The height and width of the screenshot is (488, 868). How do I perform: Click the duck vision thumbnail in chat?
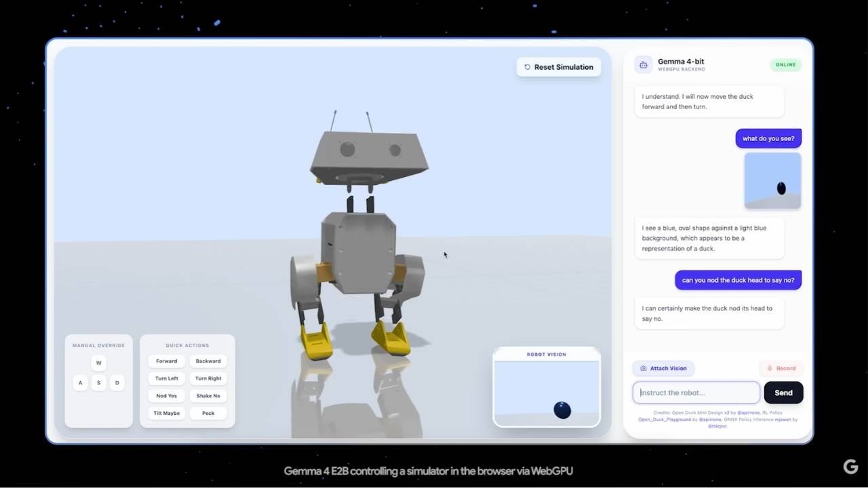tap(772, 180)
